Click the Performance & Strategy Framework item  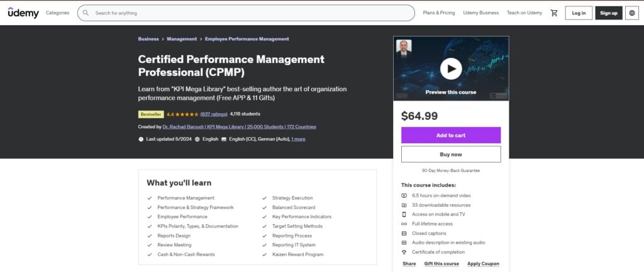coord(196,207)
